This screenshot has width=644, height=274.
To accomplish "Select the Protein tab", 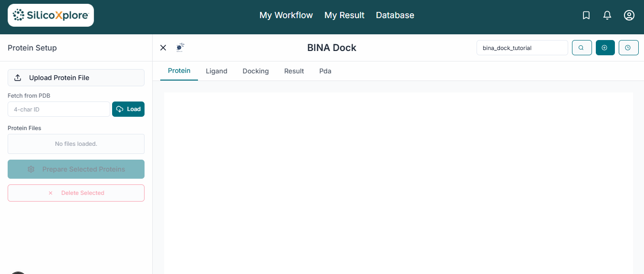I will click(179, 71).
